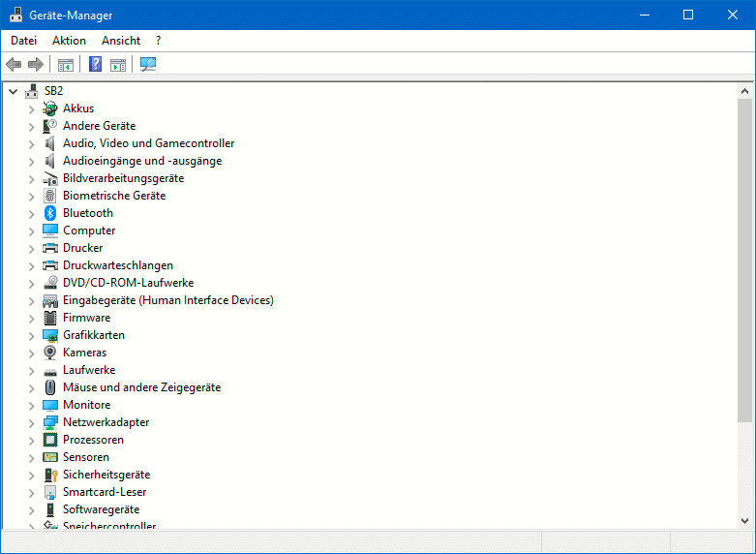Image resolution: width=756 pixels, height=554 pixels.
Task: Click the Netzwerkadapter network icon
Action: (x=50, y=422)
